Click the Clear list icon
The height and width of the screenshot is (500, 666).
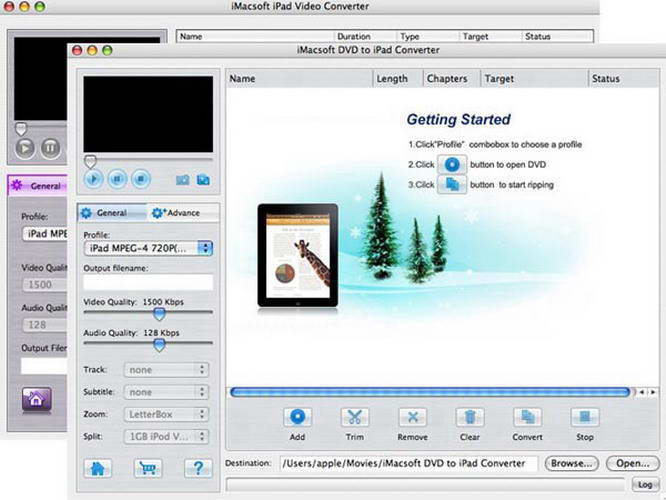[x=469, y=417]
